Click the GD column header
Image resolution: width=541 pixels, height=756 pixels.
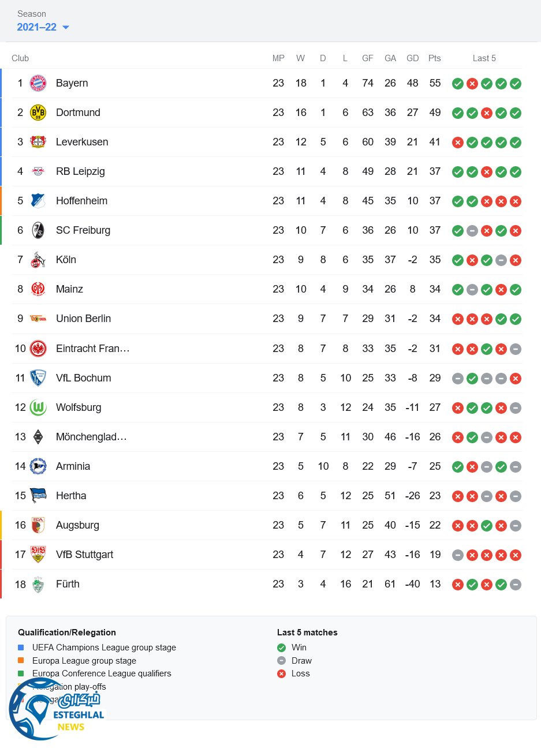[412, 58]
